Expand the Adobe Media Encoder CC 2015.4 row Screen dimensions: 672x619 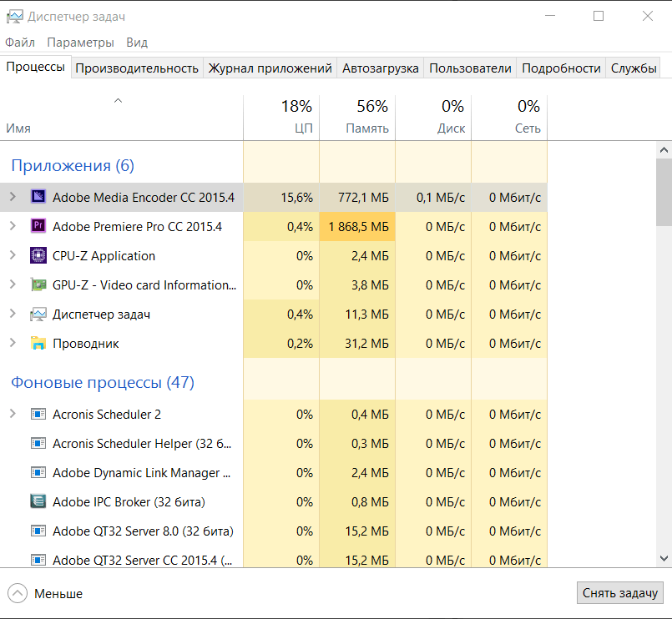(x=13, y=197)
